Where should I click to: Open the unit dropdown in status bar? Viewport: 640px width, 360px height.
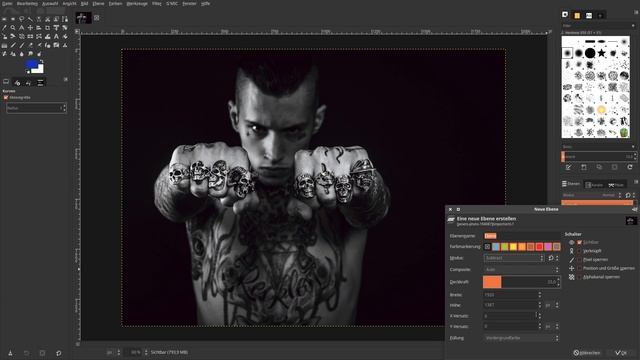coord(113,352)
